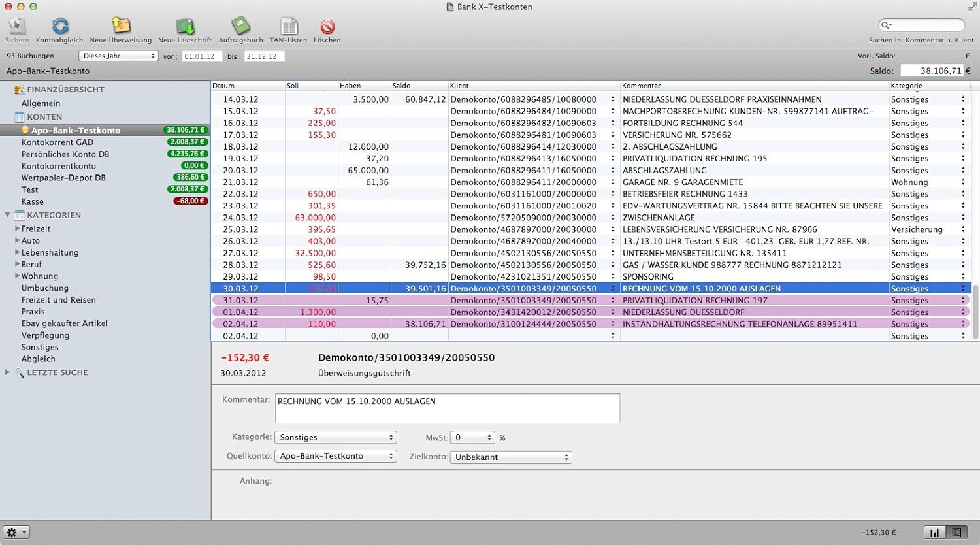Expand the Letzte Suche section
This screenshot has width=980, height=545.
8,372
